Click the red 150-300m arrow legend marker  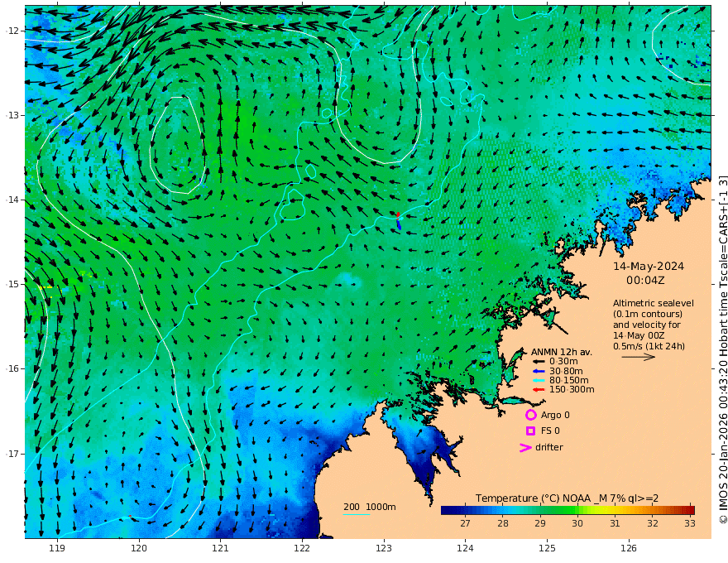point(538,390)
